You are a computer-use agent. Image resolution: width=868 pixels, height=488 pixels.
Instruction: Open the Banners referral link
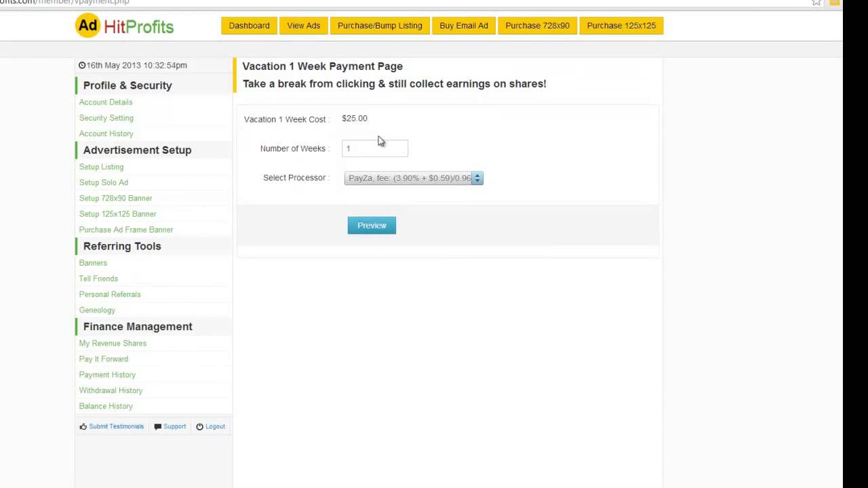(93, 263)
